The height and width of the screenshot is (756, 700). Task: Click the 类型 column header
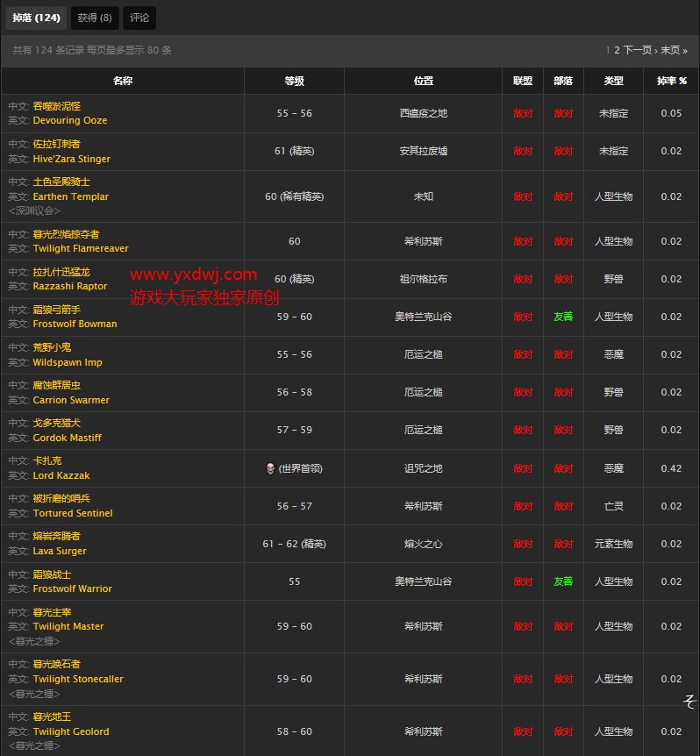(613, 81)
